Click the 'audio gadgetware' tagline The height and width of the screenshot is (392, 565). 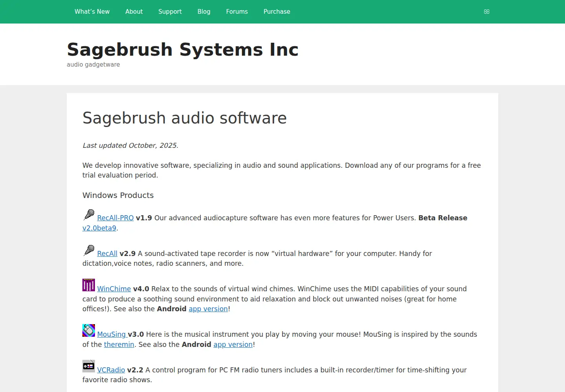(x=93, y=65)
